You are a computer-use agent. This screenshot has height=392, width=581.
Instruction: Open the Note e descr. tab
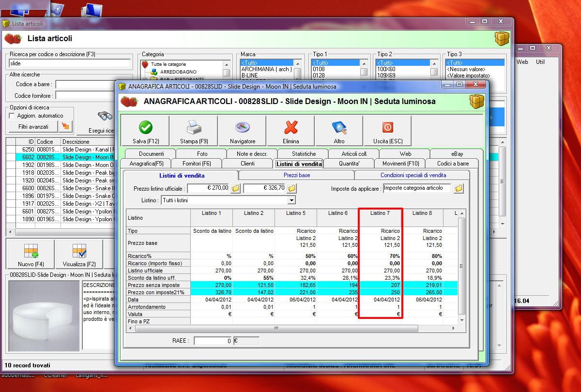pyautogui.click(x=252, y=153)
